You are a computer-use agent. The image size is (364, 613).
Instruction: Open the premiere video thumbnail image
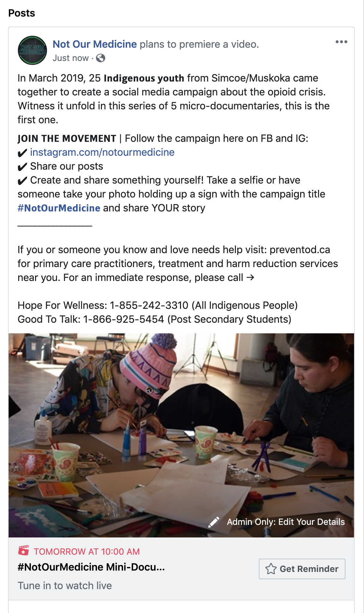[181, 435]
